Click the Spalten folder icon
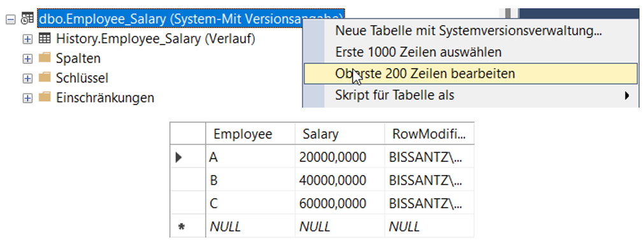 pos(44,58)
